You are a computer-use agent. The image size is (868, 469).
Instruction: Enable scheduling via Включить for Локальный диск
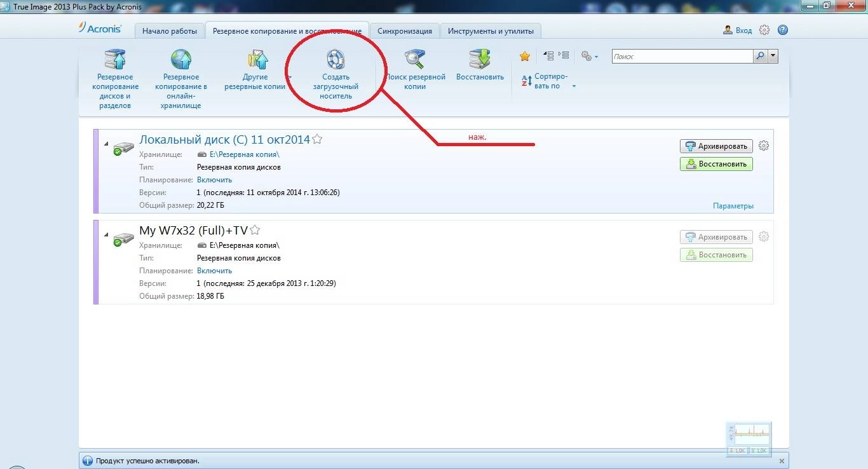click(214, 180)
